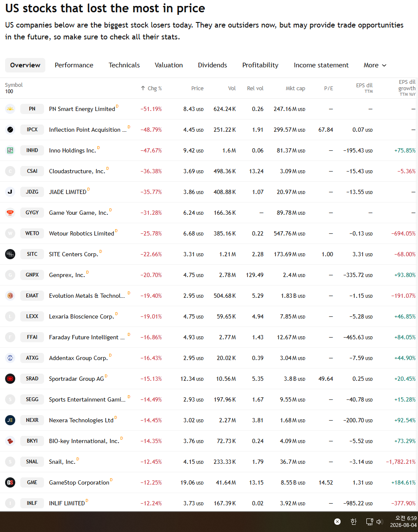The image size is (418, 532).
Task: Open the GameStop Corporation link
Action: pos(79,482)
